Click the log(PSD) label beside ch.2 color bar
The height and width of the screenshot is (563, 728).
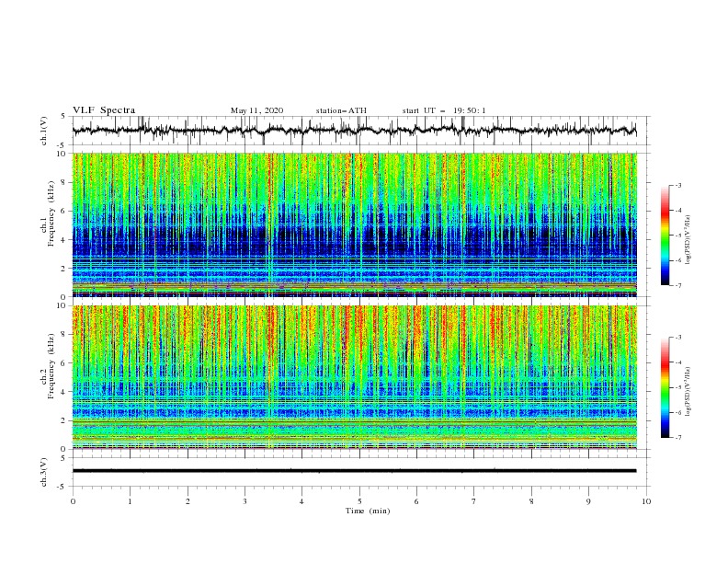pyautogui.click(x=688, y=391)
